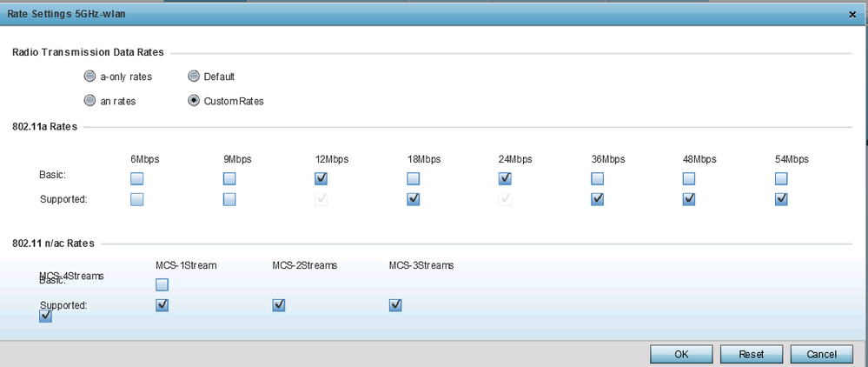Uncheck the Supported 48Mbps checkbox
The image size is (868, 367).
(x=689, y=199)
